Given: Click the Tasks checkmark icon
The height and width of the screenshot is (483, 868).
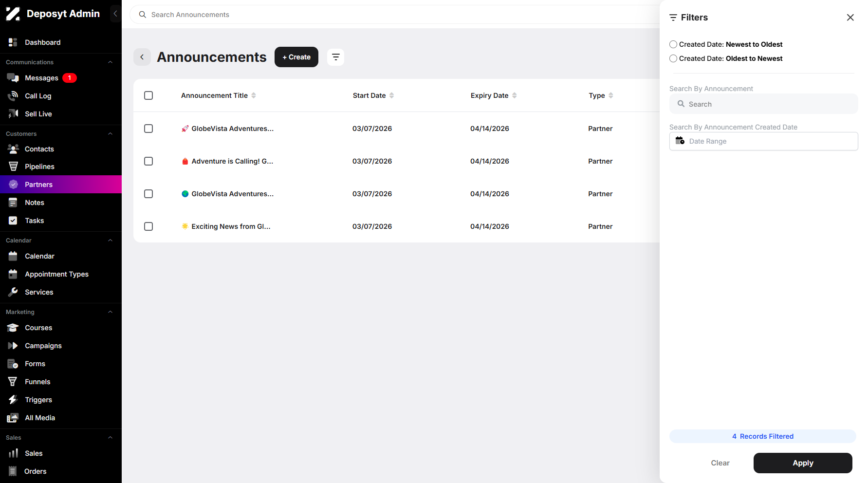Looking at the screenshot, I should (x=13, y=221).
